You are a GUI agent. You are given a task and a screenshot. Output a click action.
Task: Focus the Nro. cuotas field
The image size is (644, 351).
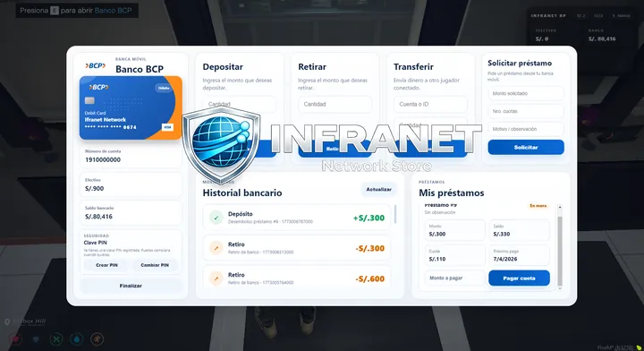click(x=526, y=111)
